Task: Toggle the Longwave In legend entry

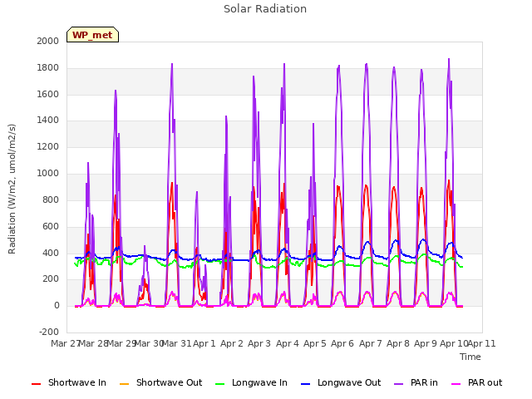Action: click(x=251, y=382)
